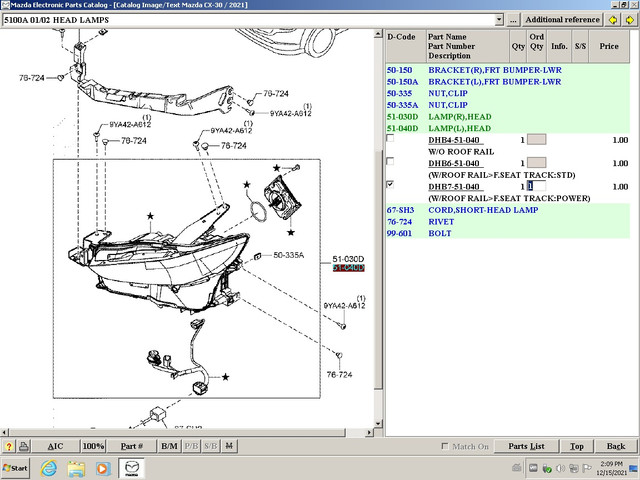The width and height of the screenshot is (640, 480).
Task: Go to next catalog page yellow arrow
Action: 630,20
